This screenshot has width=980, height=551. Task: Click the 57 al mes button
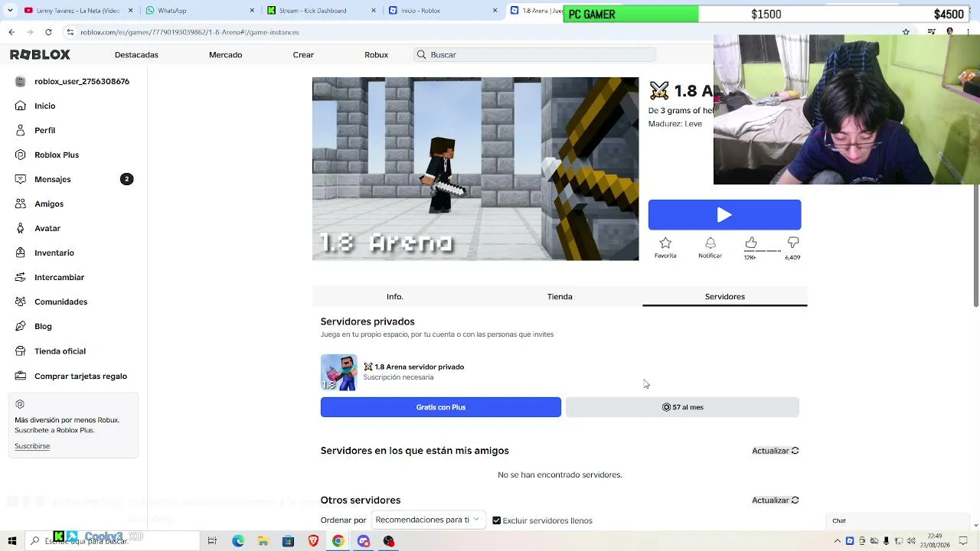pyautogui.click(x=682, y=407)
